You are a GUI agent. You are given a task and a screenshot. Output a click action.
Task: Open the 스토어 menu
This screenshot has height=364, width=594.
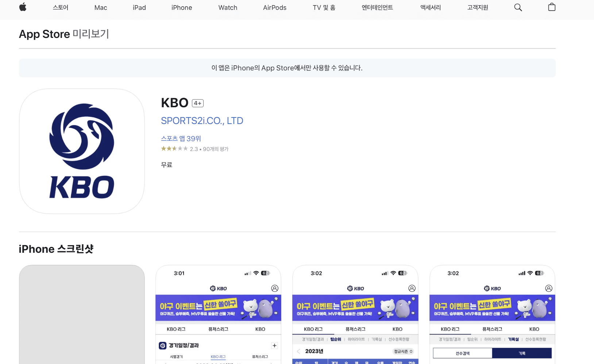[x=61, y=7]
